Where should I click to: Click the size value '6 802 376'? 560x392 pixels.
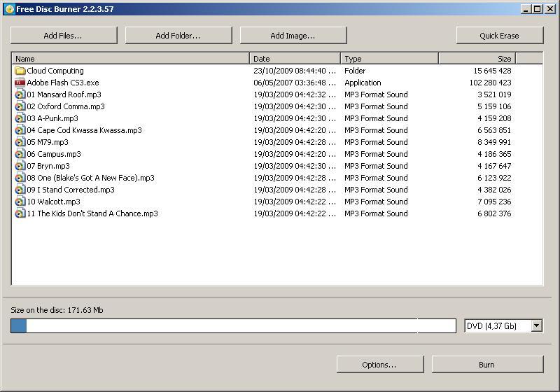click(494, 213)
